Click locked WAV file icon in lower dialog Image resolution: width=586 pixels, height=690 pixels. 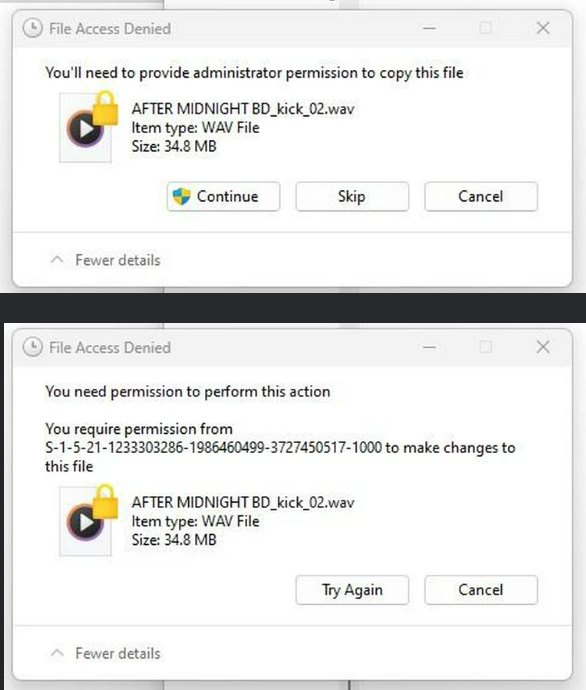click(x=88, y=521)
